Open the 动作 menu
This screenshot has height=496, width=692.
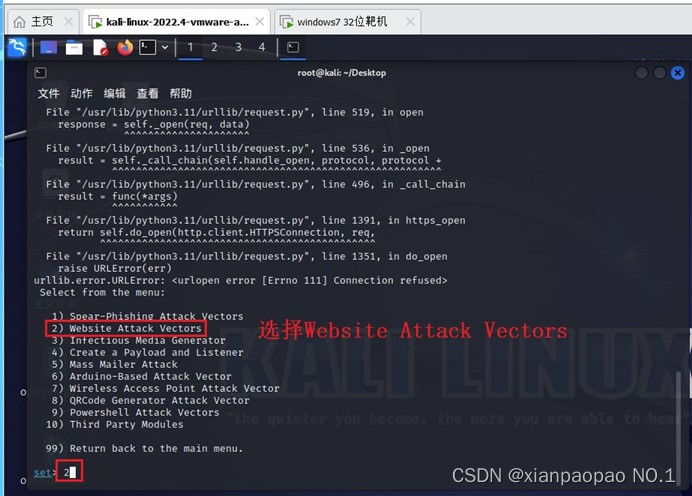pyautogui.click(x=82, y=94)
